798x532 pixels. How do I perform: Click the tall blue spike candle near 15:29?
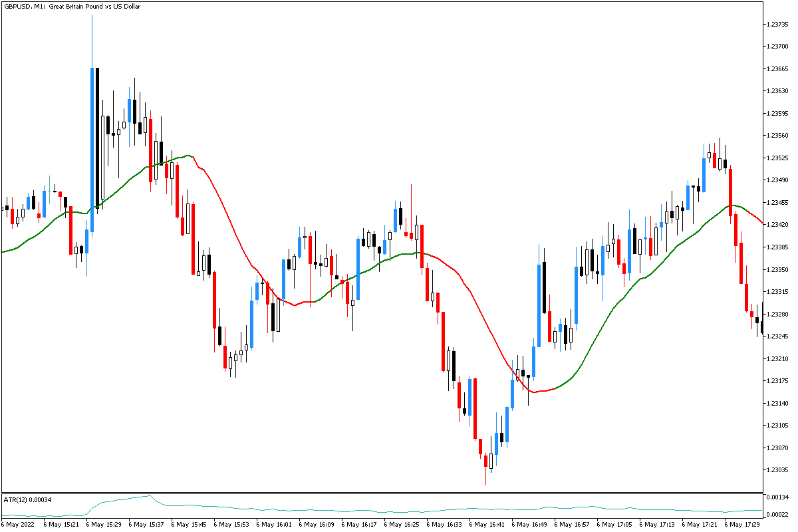(91, 133)
